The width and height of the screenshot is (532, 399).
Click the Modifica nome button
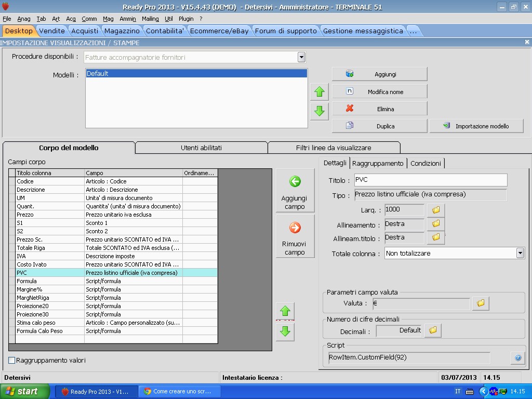[x=379, y=91]
